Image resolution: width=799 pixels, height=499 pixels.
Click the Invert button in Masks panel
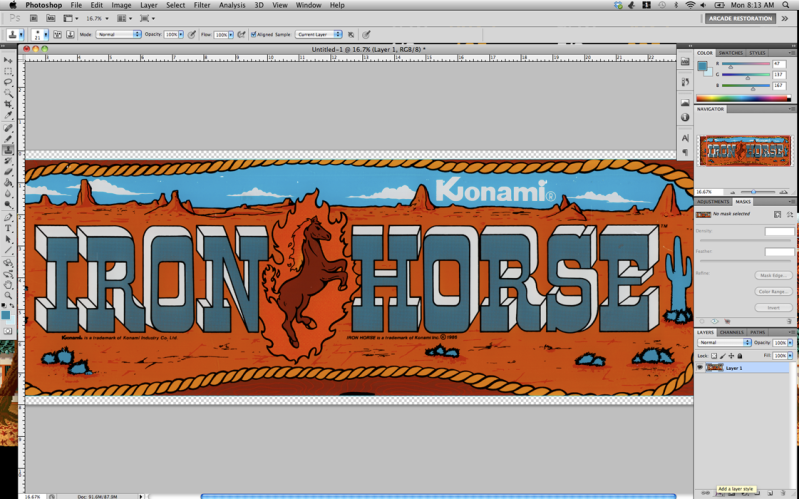tap(773, 308)
